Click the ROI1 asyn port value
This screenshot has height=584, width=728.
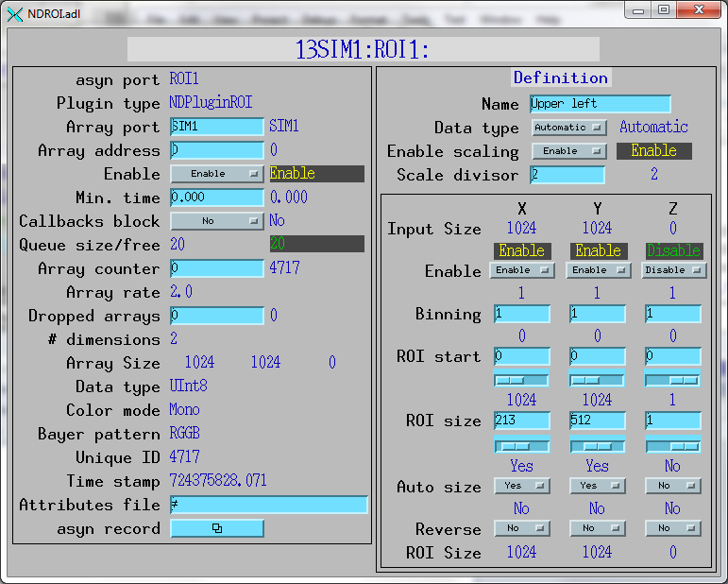coord(184,78)
